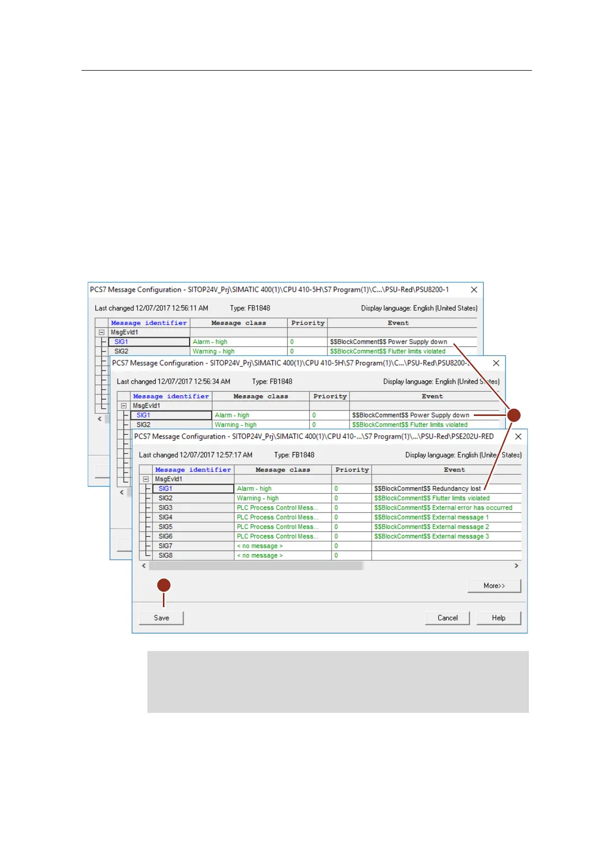Click 'Power Supply down' event in rearmost PSU8200-1 window
Viewport: 614px width, 868px height.
[x=402, y=342]
